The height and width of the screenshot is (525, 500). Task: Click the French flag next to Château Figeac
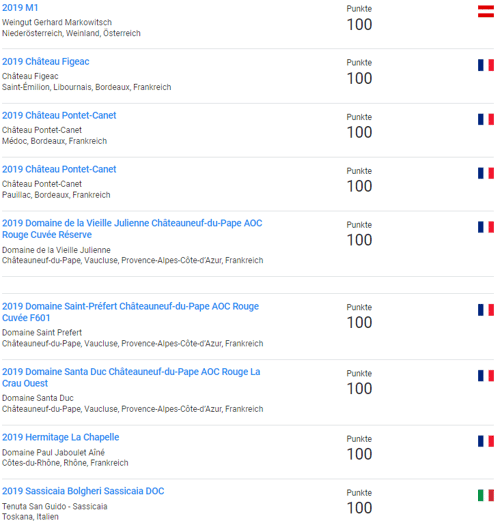click(486, 65)
